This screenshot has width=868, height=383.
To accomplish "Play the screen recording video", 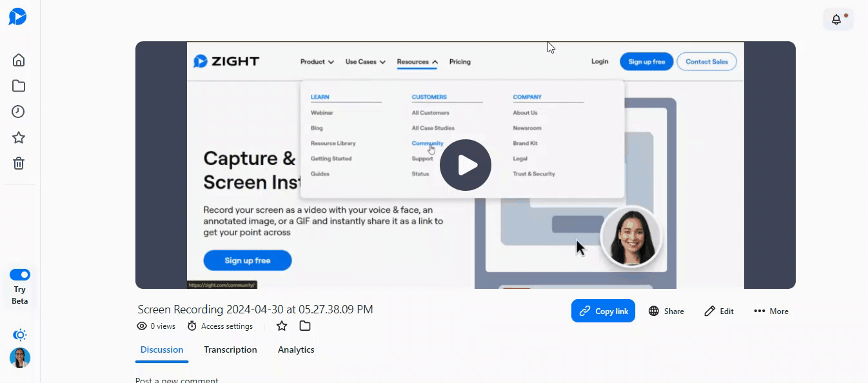I will 466,165.
